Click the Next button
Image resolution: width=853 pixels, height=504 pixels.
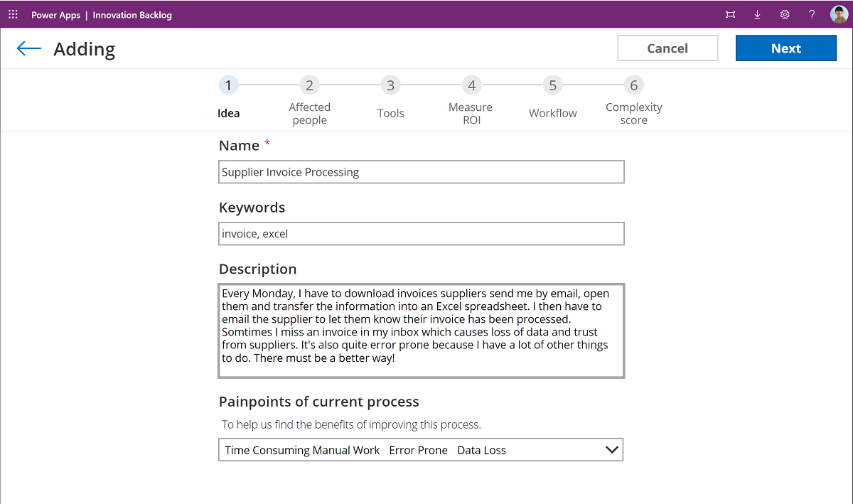785,48
